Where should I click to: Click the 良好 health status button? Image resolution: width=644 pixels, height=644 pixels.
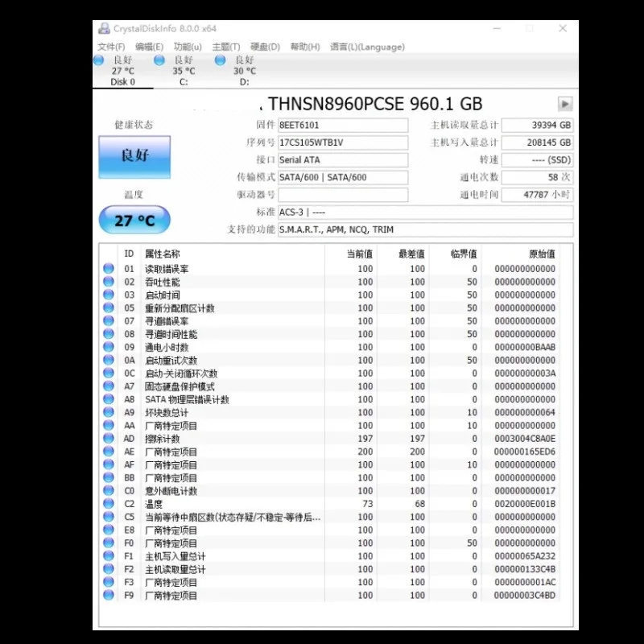tap(134, 157)
